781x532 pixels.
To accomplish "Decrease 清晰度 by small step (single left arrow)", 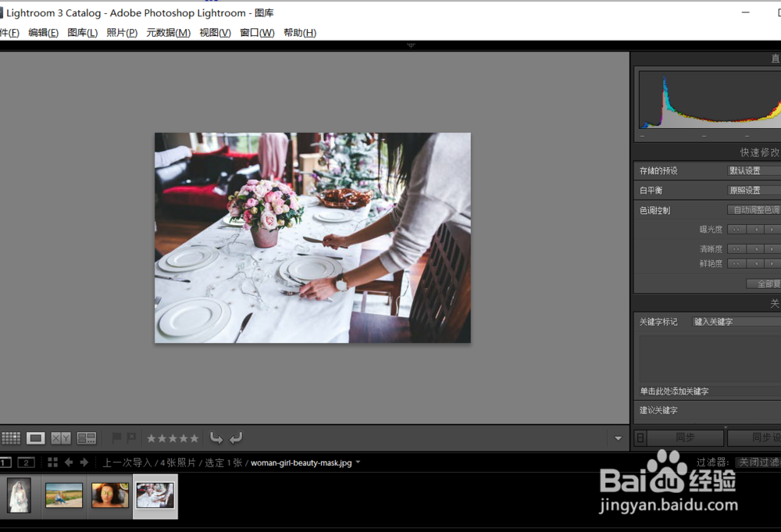I will (x=756, y=249).
